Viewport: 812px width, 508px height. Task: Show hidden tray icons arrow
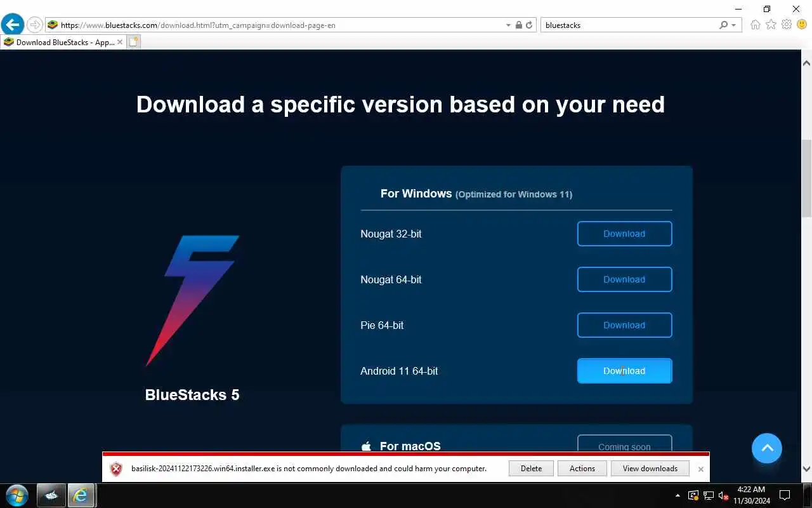click(x=678, y=495)
